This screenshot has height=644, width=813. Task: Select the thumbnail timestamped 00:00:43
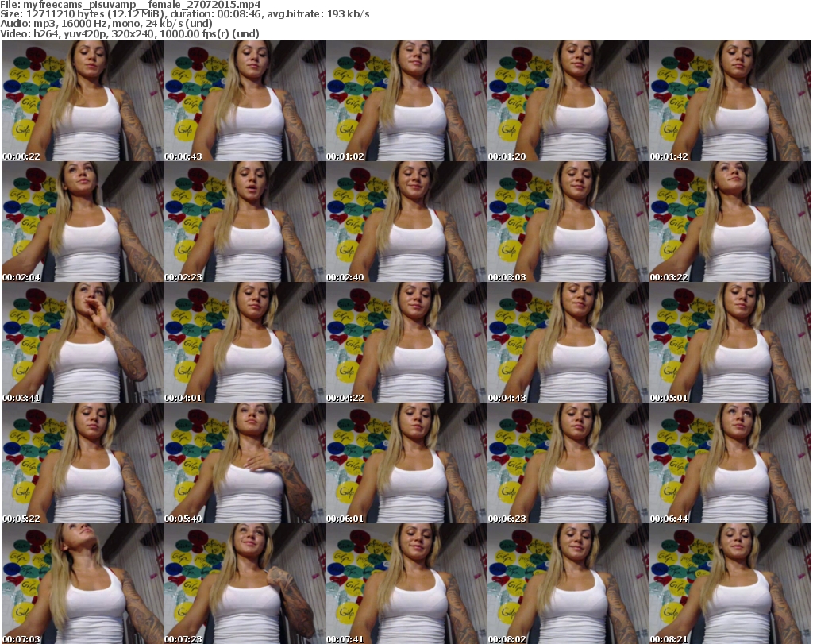[x=245, y=101]
